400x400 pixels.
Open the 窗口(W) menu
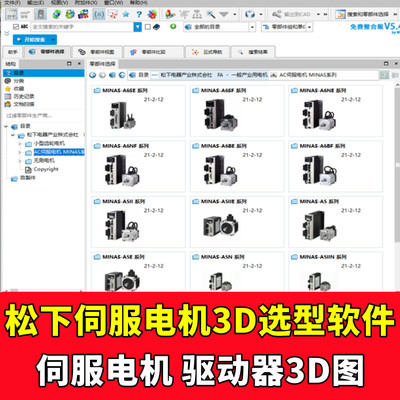tap(113, 2)
